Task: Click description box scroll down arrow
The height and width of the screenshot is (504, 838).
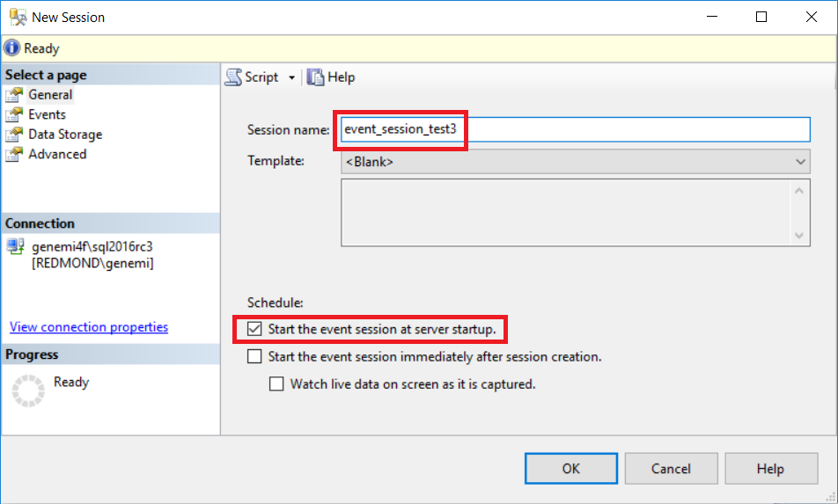Action: (x=799, y=235)
